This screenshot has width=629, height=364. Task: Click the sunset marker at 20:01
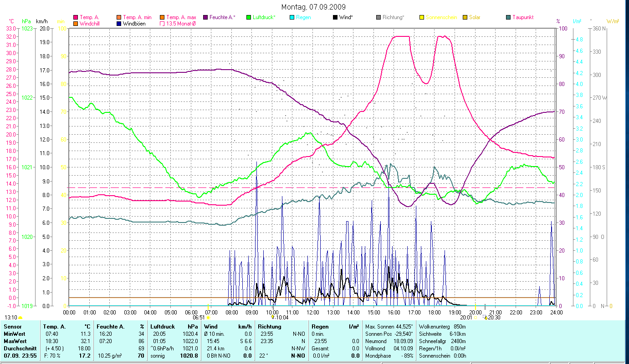(475, 317)
